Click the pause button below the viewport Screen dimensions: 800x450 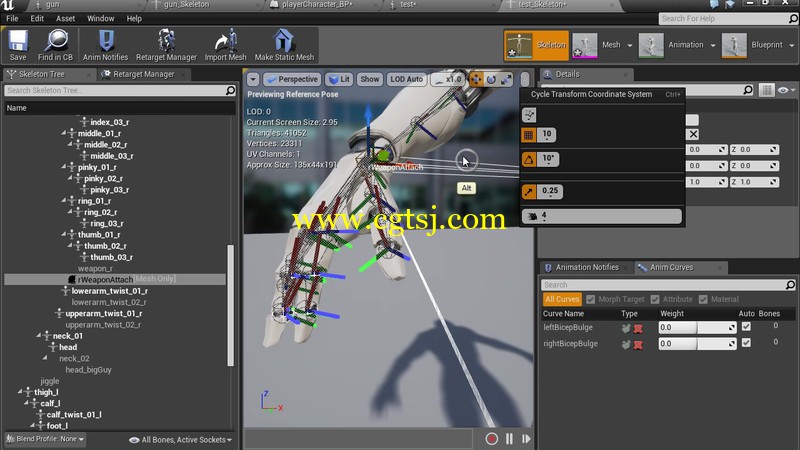click(509, 439)
